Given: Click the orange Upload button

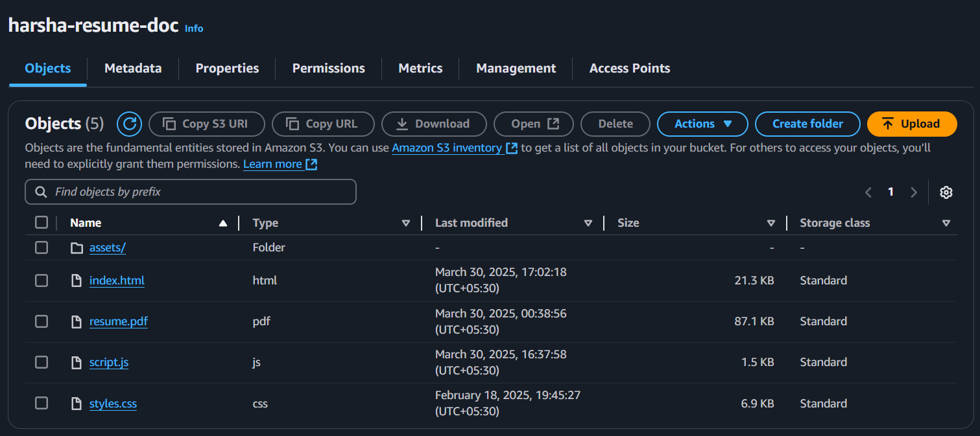Looking at the screenshot, I should click(x=912, y=124).
